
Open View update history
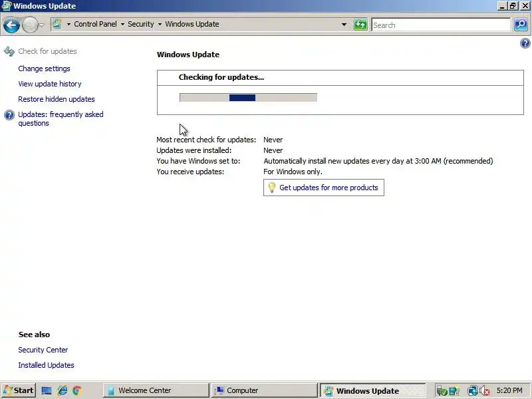50,84
